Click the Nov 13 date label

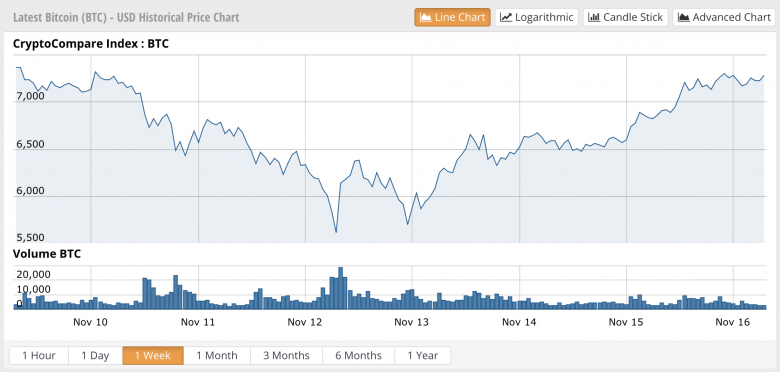point(411,322)
